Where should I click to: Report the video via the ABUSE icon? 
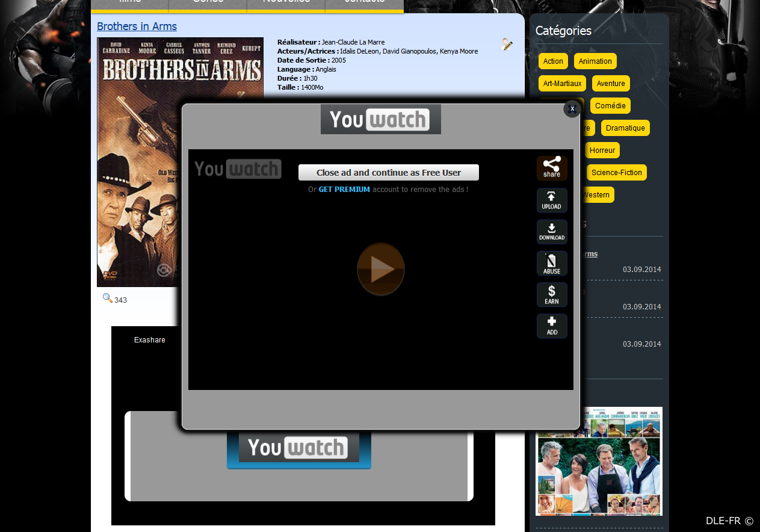(x=552, y=264)
